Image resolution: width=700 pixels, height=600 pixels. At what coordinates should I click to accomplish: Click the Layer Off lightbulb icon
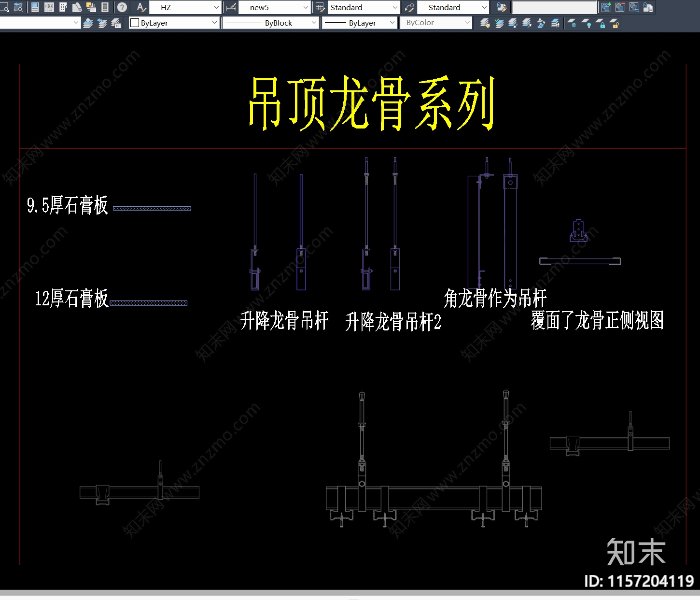point(586,23)
